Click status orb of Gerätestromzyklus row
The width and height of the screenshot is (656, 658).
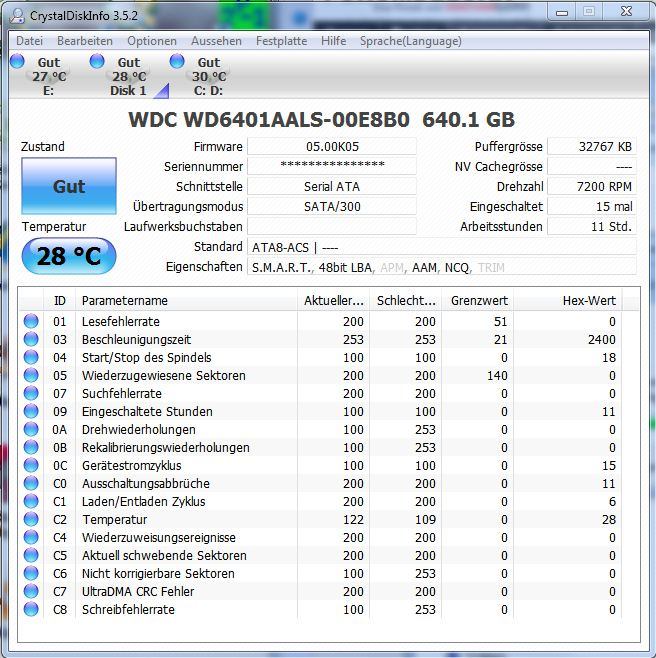point(31,465)
